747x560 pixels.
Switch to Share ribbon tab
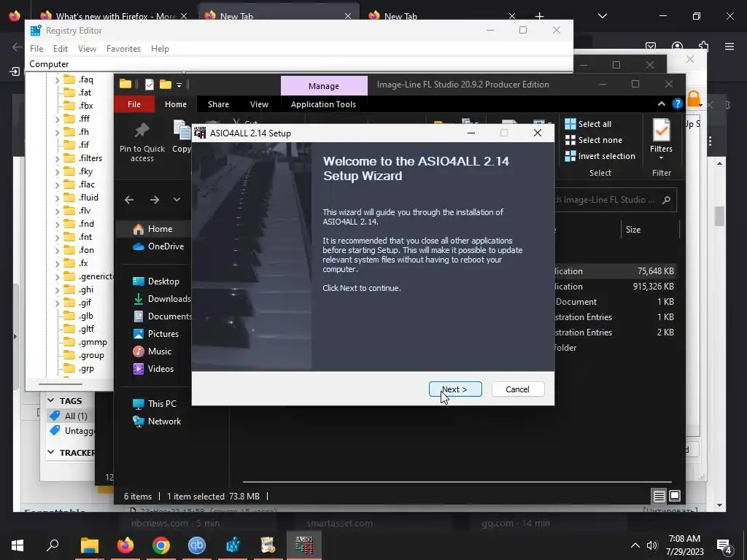coord(218,104)
